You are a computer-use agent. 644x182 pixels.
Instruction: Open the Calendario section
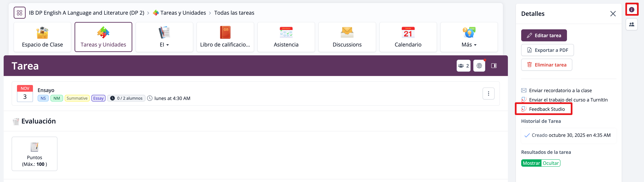coord(408,37)
